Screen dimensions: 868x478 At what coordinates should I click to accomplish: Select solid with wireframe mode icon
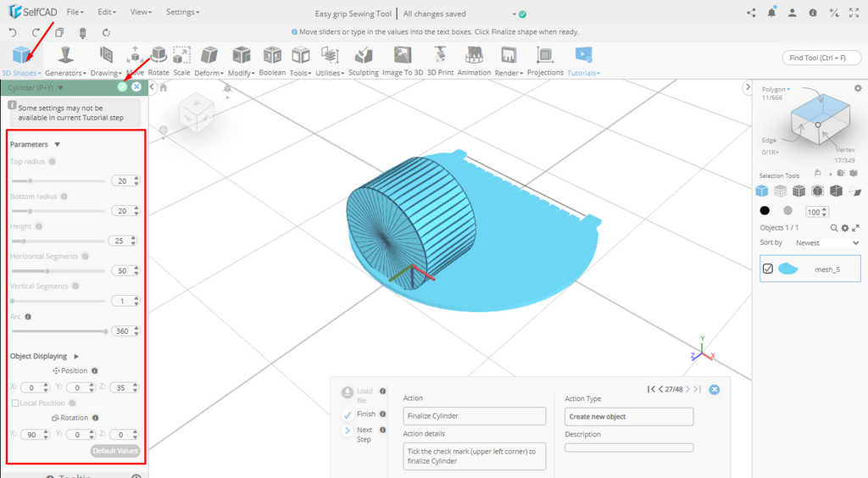[798, 192]
